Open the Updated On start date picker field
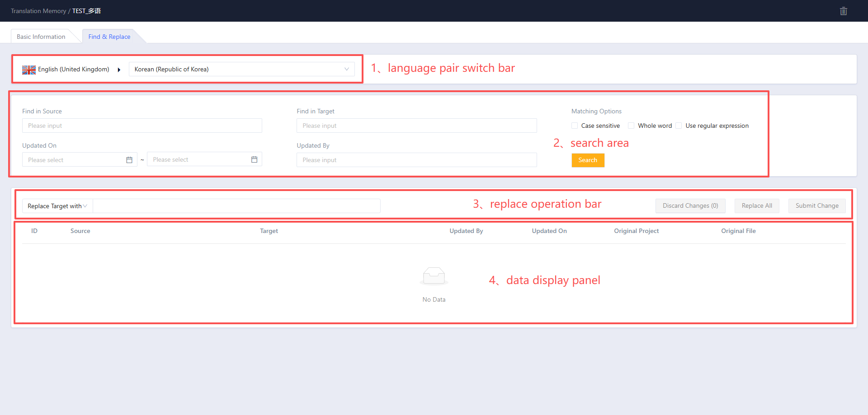Viewport: 868px width, 415px height. pyautogui.click(x=80, y=160)
